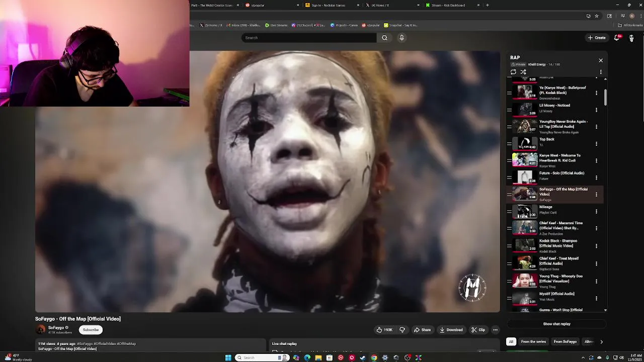Select 'Chief Keef - Treat Myself' title
This screenshot has height=362, width=644.
point(559,261)
